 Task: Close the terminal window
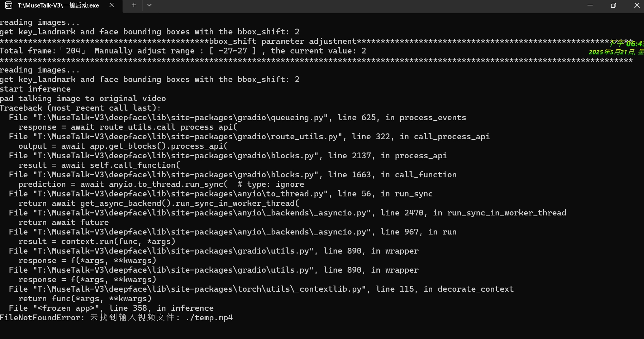pos(637,5)
